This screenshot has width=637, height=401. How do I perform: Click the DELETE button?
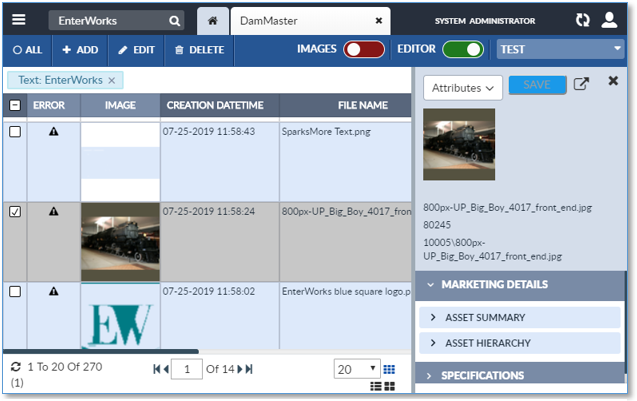[x=195, y=49]
